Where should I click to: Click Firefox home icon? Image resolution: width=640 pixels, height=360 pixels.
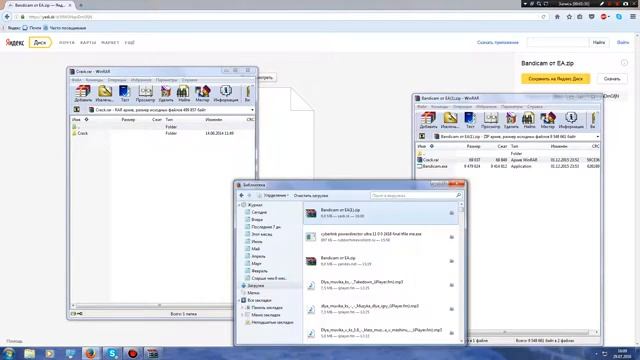pyautogui.click(x=557, y=17)
